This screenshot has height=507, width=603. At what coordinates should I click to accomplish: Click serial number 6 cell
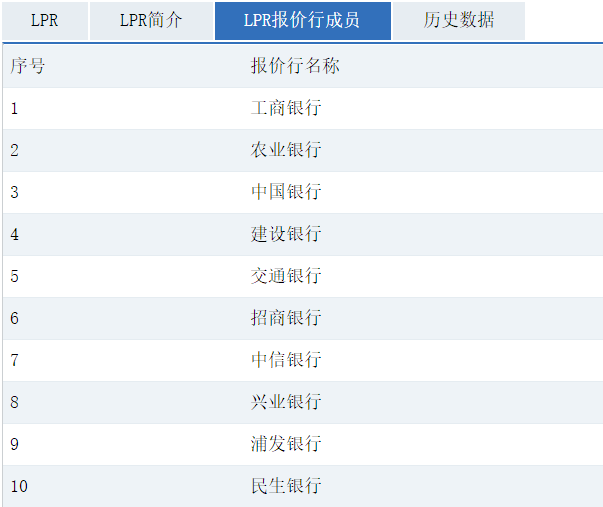[x=14, y=319]
